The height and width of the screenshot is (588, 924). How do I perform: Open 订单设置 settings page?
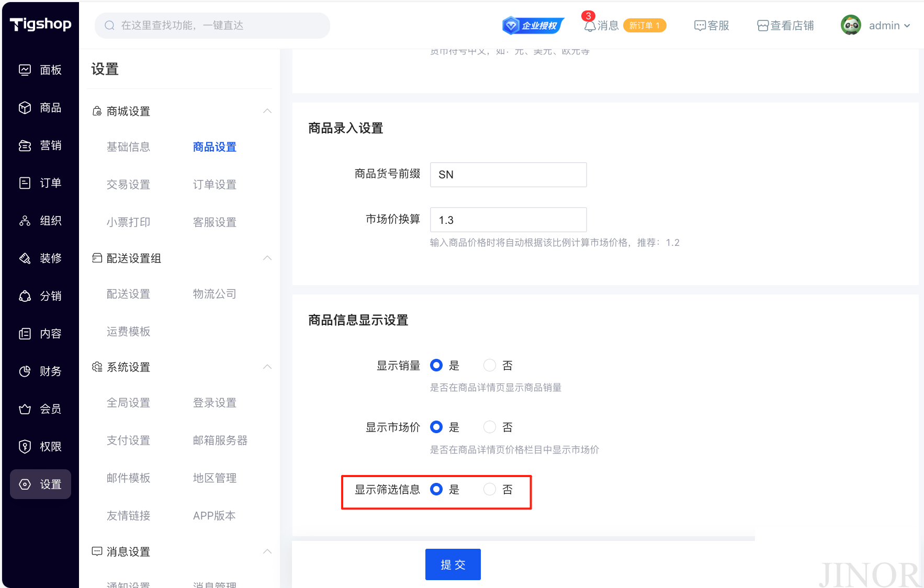click(215, 185)
